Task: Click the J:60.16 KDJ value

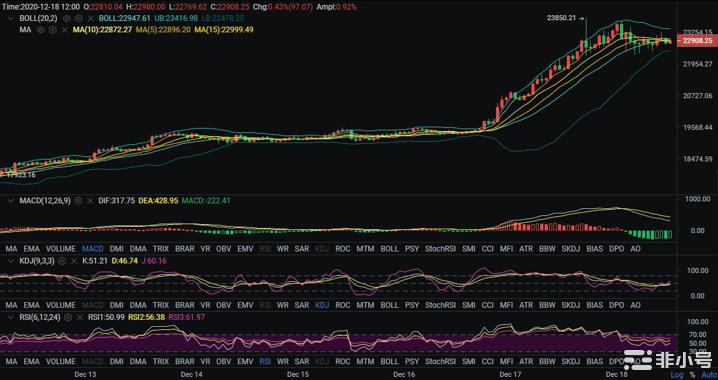Action: (x=154, y=261)
